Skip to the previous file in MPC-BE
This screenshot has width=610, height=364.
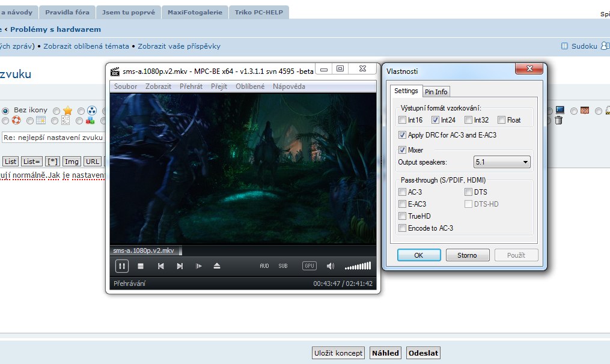(160, 266)
